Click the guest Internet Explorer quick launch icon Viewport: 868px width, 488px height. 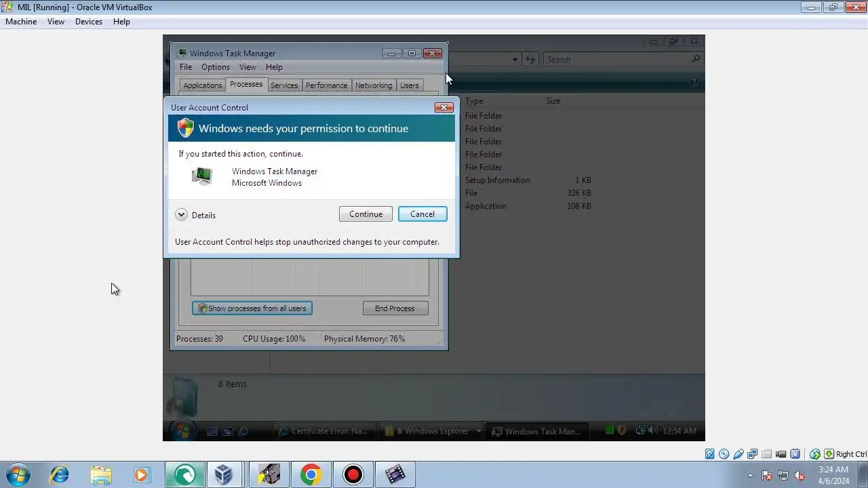coord(243,431)
